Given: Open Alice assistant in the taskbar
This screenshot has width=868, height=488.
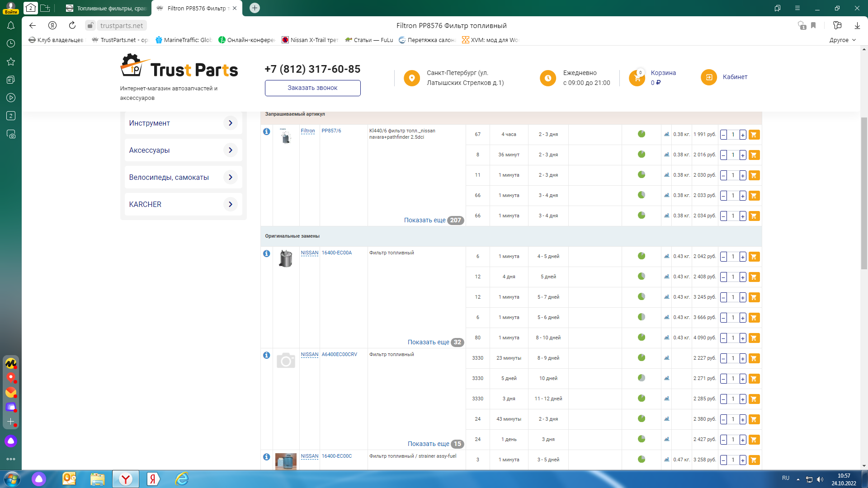Looking at the screenshot, I should (x=39, y=479).
